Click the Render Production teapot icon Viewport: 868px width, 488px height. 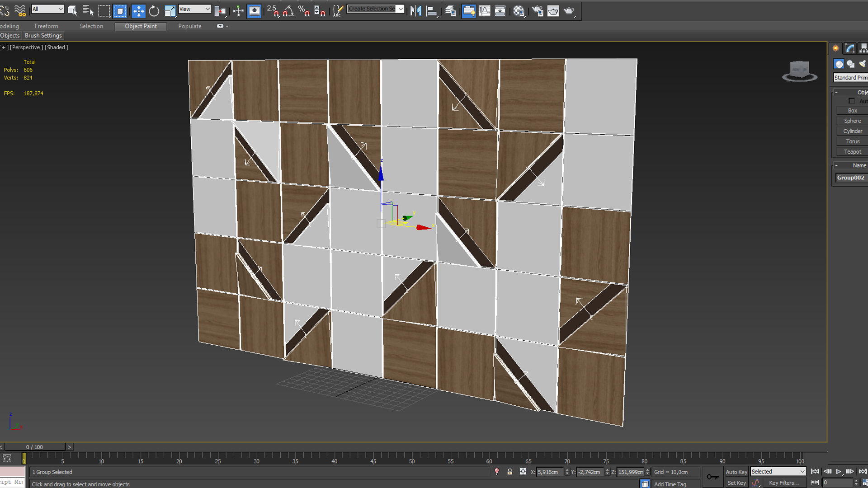click(x=569, y=10)
